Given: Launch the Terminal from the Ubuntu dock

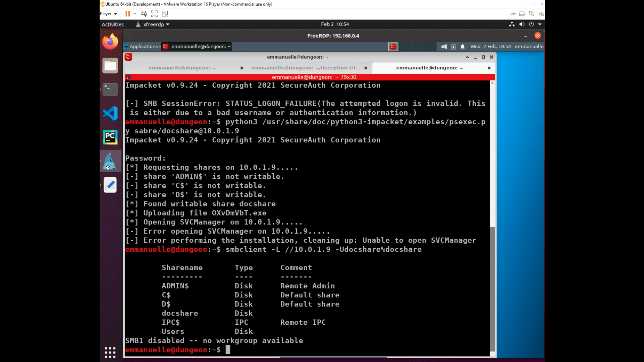Looking at the screenshot, I should [110, 89].
